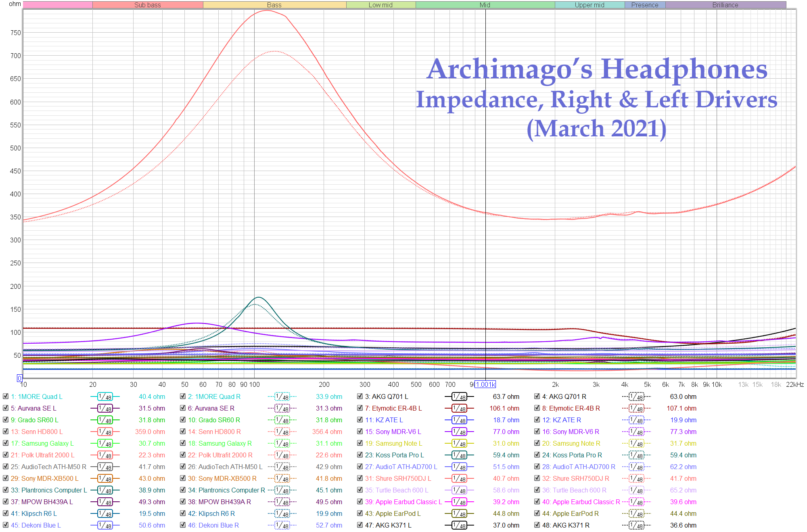This screenshot has width=807, height=532.
Task: Click the 1/48 smoothing icon for Dekoni Blue L
Action: 104,525
